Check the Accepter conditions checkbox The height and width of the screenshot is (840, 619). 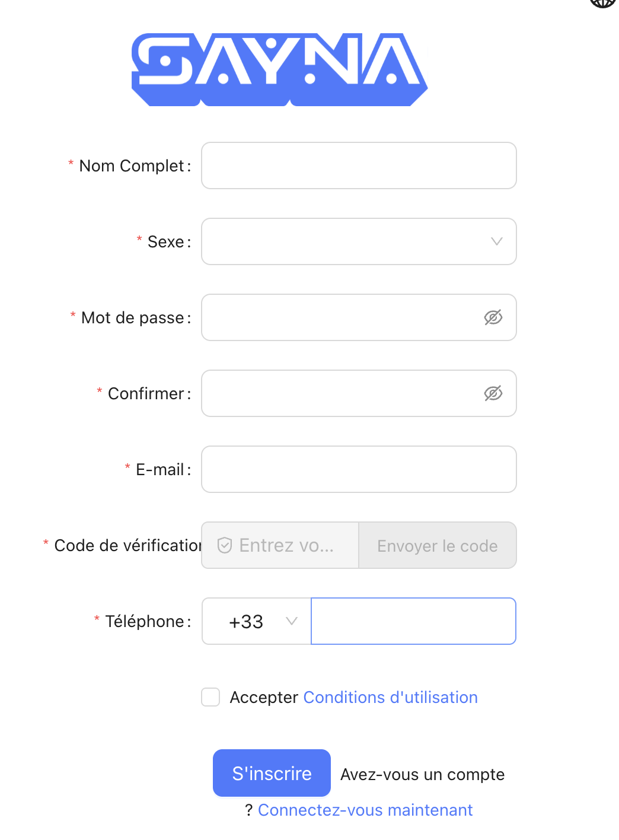coord(210,697)
